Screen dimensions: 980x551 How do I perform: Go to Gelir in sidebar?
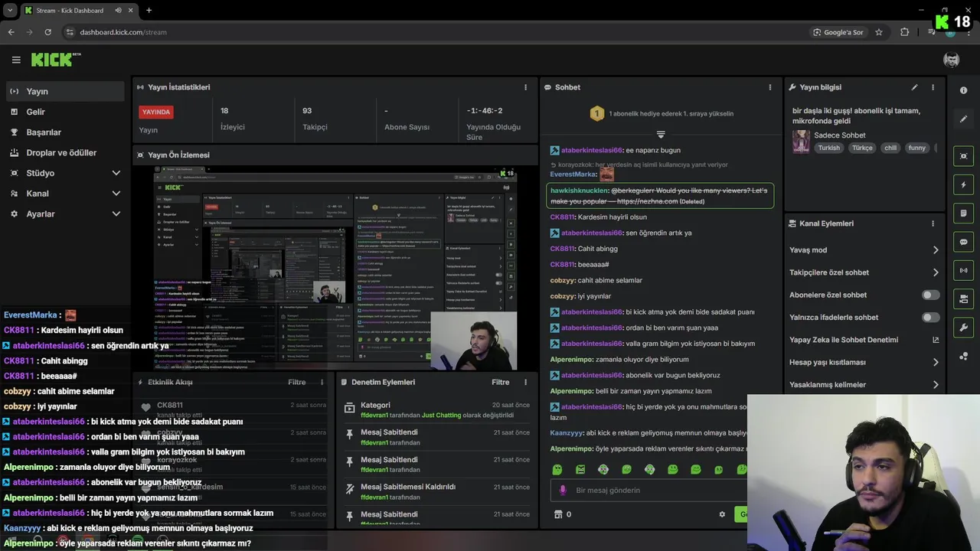click(64, 112)
